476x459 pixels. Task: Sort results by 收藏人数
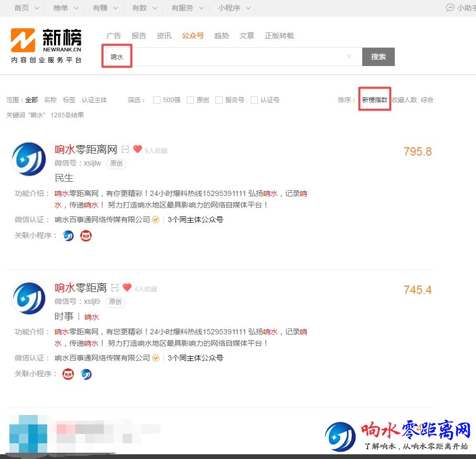coord(404,100)
